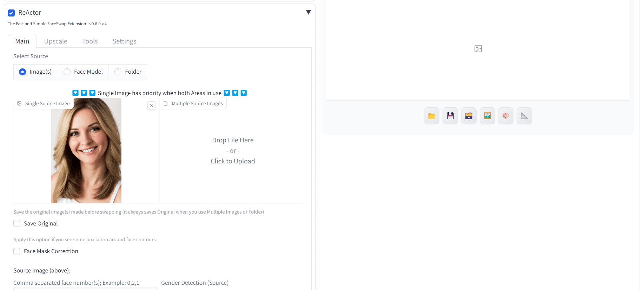
Task: Click the floppy disk save image icon
Action: pyautogui.click(x=450, y=116)
